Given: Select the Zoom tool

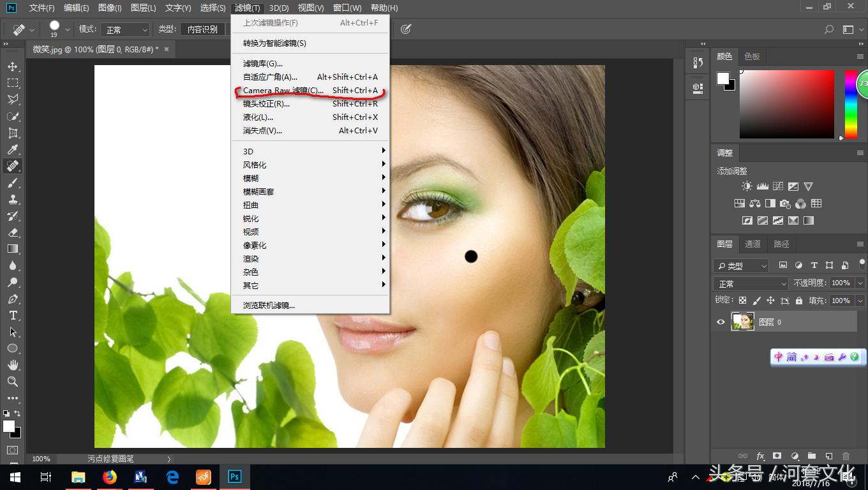Looking at the screenshot, I should coord(13,382).
